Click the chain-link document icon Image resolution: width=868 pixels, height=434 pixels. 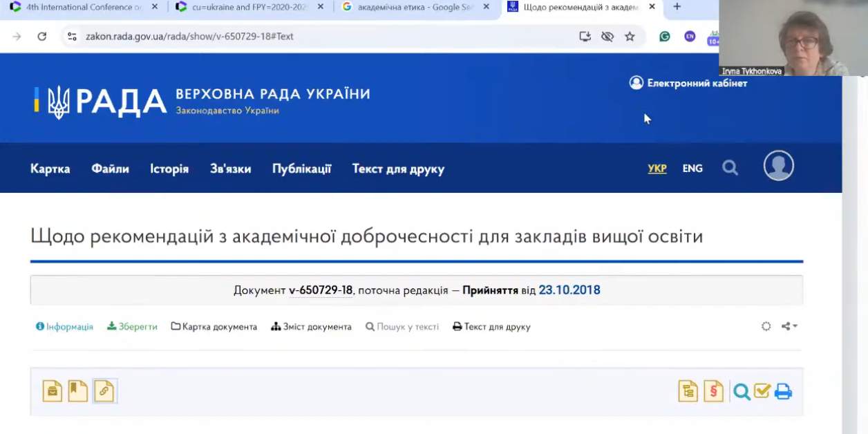pos(104,391)
